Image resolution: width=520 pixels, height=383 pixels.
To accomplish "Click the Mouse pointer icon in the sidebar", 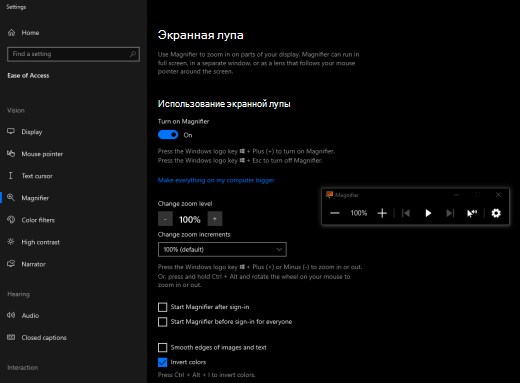I will click(11, 154).
